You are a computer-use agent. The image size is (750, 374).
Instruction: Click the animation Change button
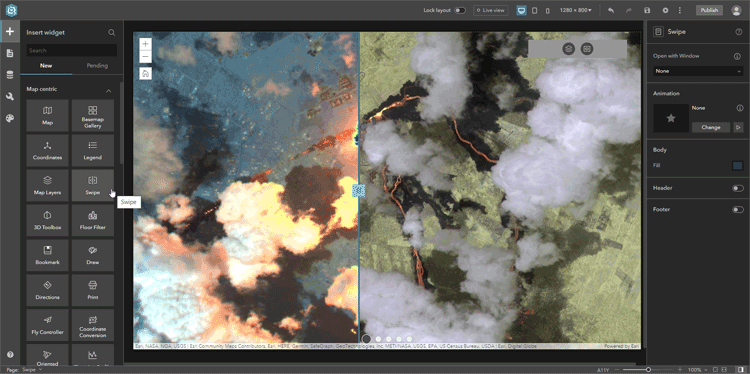tap(711, 127)
